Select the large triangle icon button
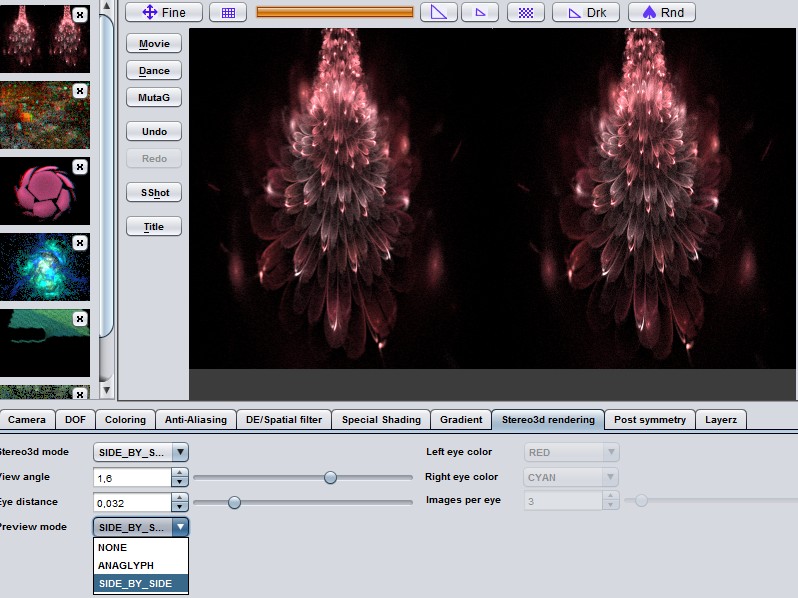The height and width of the screenshot is (598, 798). pos(438,12)
